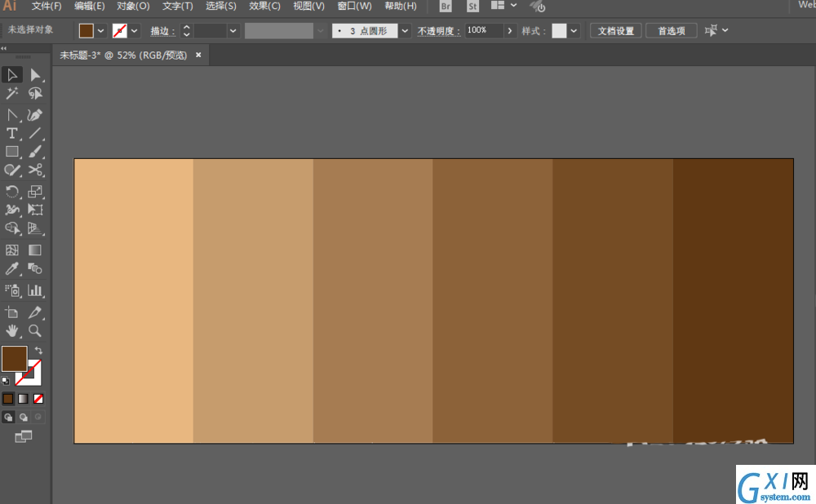Open the stroke weight dropdown

233,31
